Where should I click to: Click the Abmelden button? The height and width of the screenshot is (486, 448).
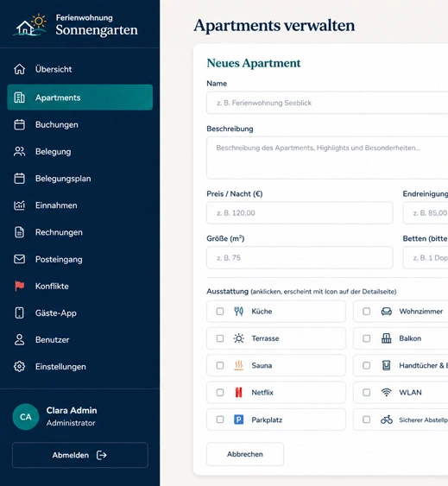[x=80, y=455]
